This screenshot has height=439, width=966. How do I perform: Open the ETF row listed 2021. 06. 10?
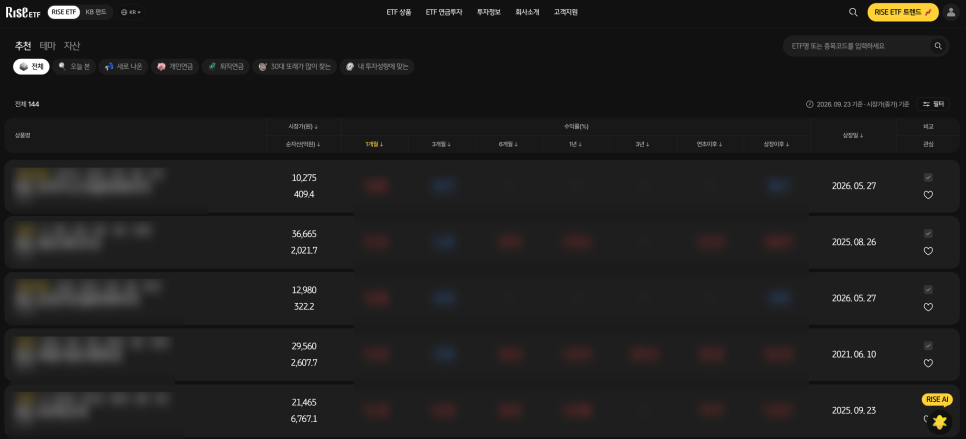tap(482, 354)
